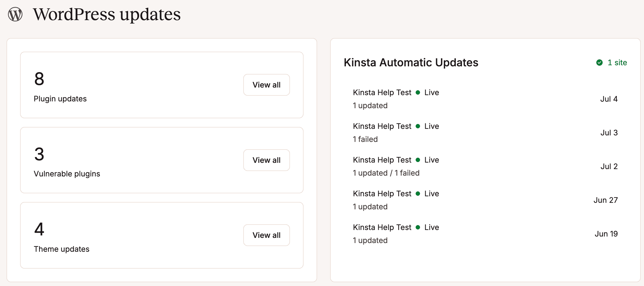
Task: Click the "1 updated / 1 failed" Jul 2 entry
Action: point(386,173)
